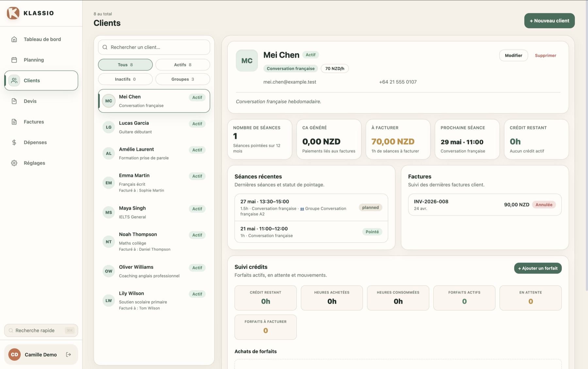Open the Dépenses page
588x369 pixels.
click(41, 142)
